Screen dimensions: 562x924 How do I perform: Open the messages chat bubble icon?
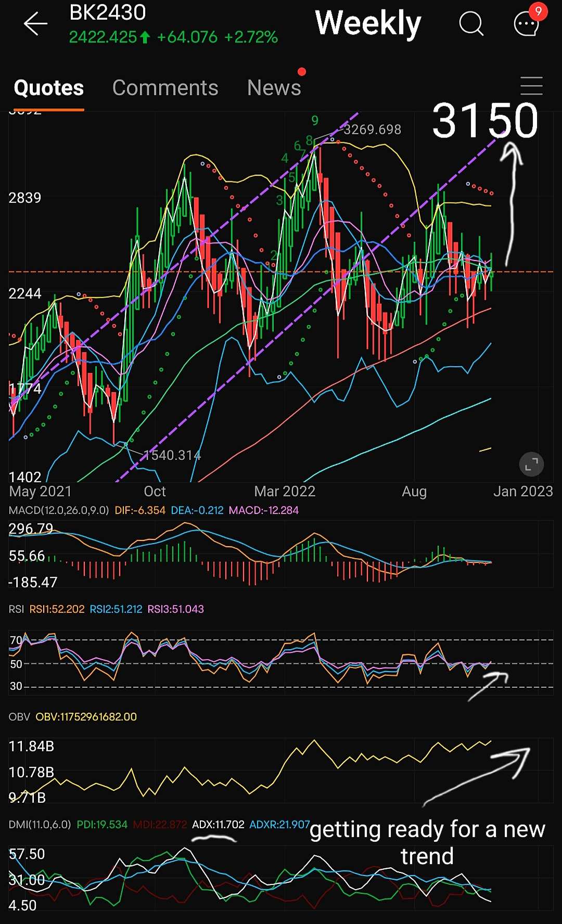coord(526,24)
